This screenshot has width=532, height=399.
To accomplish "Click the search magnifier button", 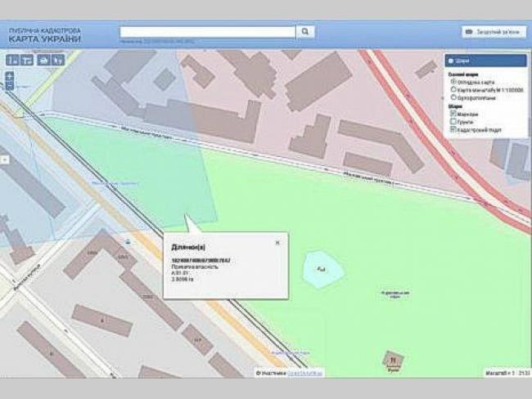I will [x=304, y=32].
